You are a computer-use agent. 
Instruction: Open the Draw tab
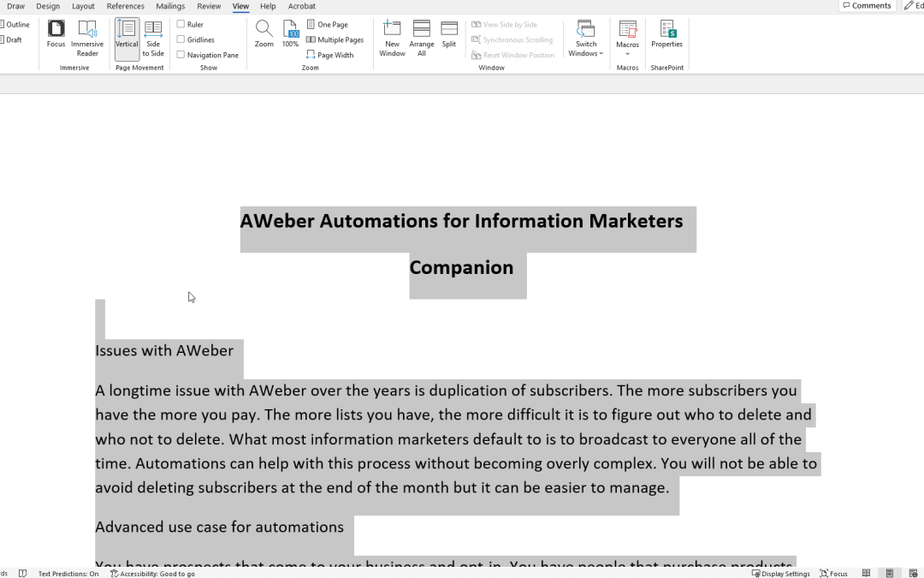(x=16, y=6)
